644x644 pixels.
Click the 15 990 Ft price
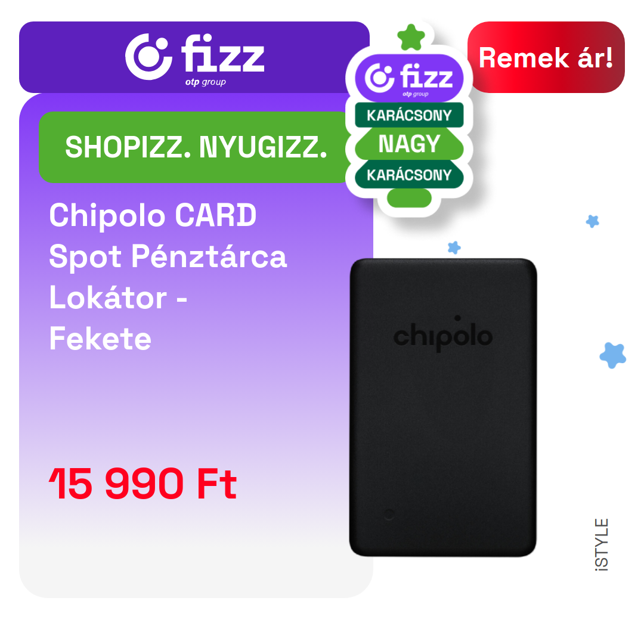[143, 484]
